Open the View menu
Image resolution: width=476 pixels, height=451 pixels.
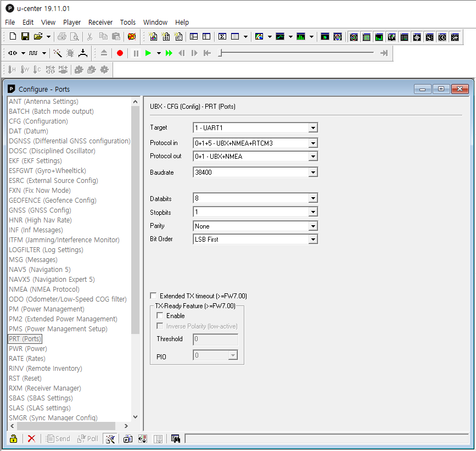tap(48, 22)
